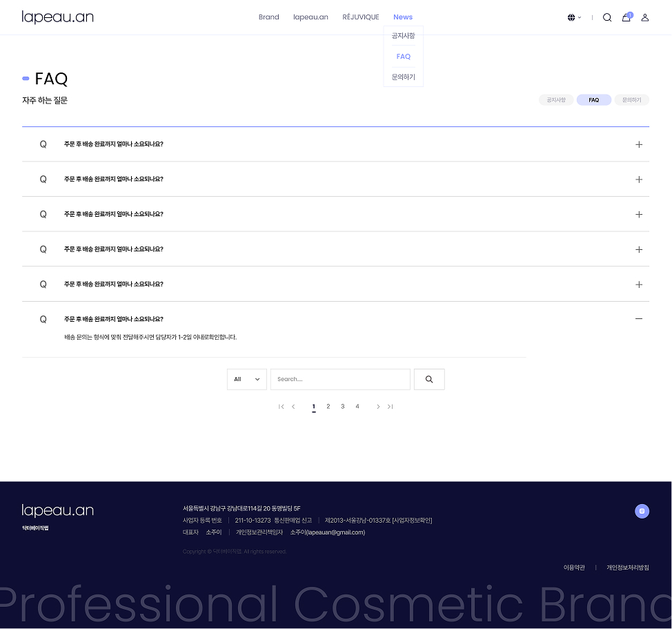Expand the third FAQ question plus sign
Screen dimensions: 672x629
(x=639, y=214)
